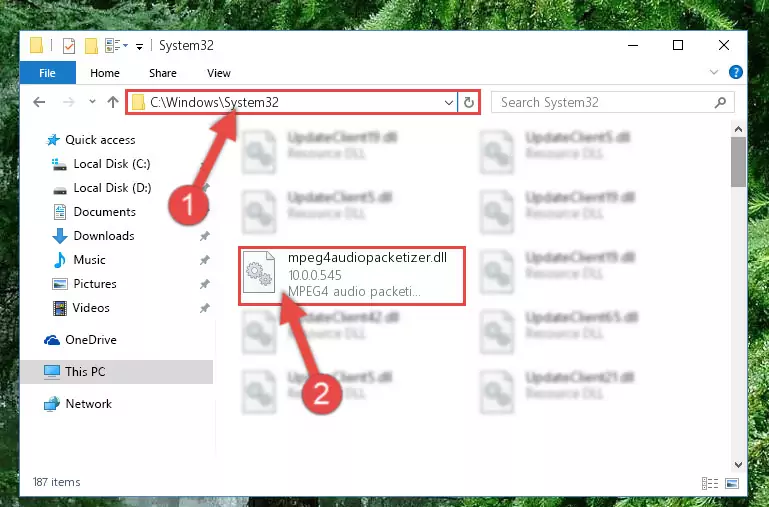Minimize the System32 window

tap(633, 46)
